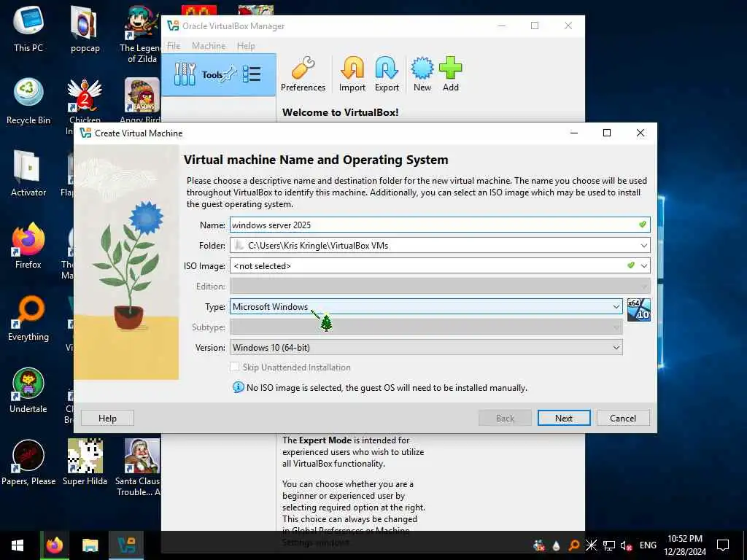
Task: Click the ENG language indicator
Action: tap(648, 545)
